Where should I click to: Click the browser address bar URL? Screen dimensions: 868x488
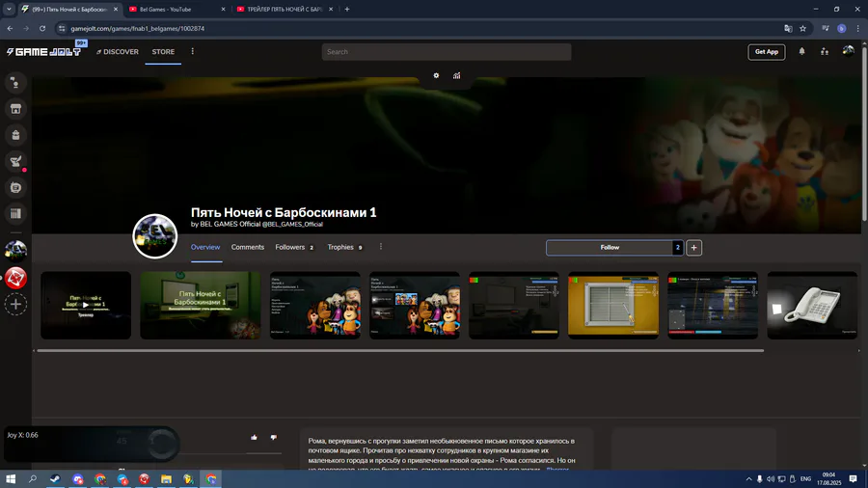pyautogui.click(x=137, y=28)
